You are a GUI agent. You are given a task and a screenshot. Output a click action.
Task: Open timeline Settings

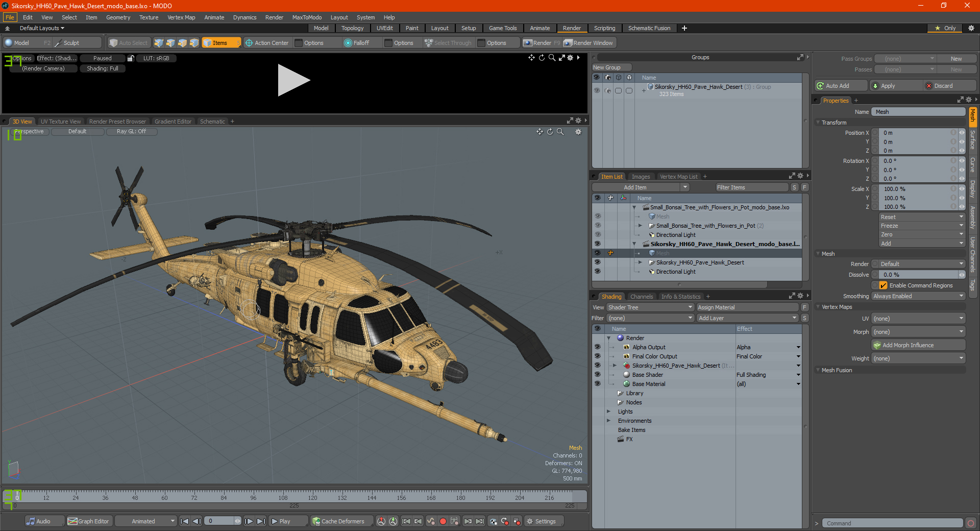544,521
